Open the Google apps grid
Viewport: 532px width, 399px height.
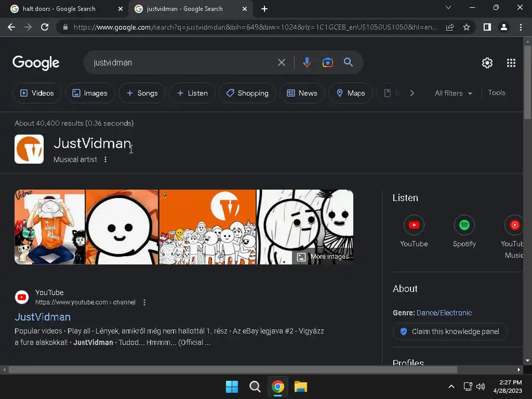(x=511, y=63)
